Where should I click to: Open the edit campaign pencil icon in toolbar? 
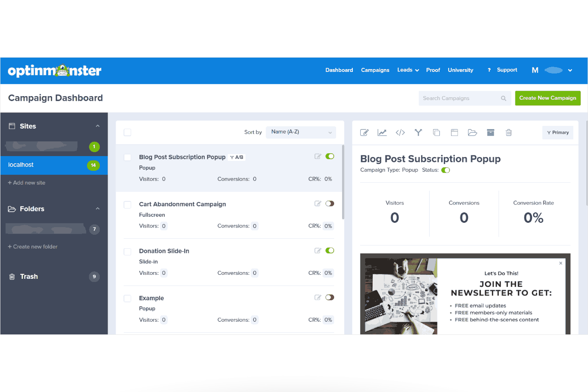coord(364,133)
